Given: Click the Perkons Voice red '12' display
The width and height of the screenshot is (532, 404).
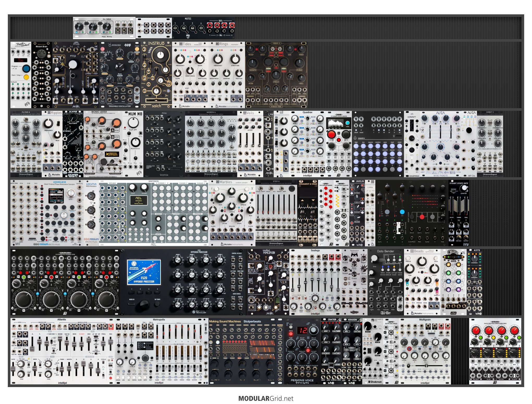Looking at the screenshot, I should (x=303, y=330).
